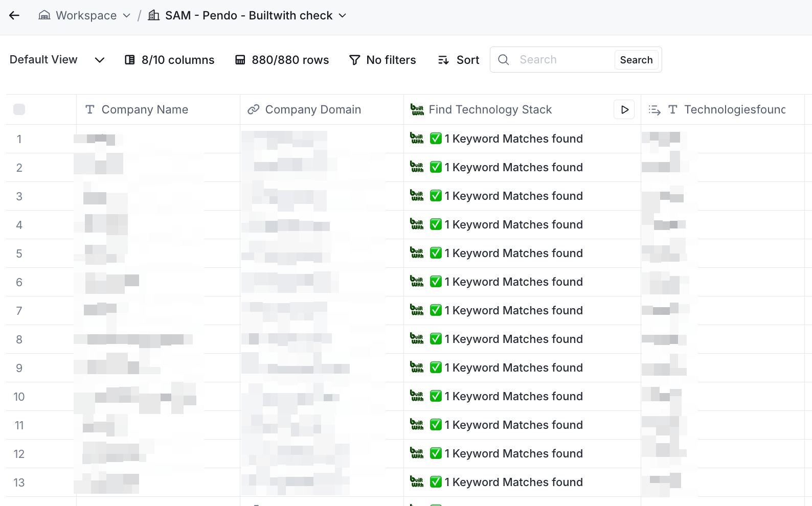Click the magnifier icon in the search box
Screen dimensions: 812x506
tap(504, 60)
